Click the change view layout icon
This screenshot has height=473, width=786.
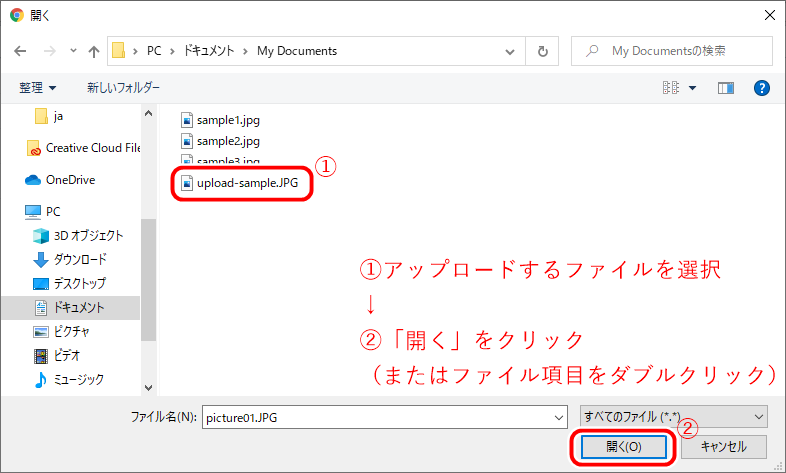point(671,88)
